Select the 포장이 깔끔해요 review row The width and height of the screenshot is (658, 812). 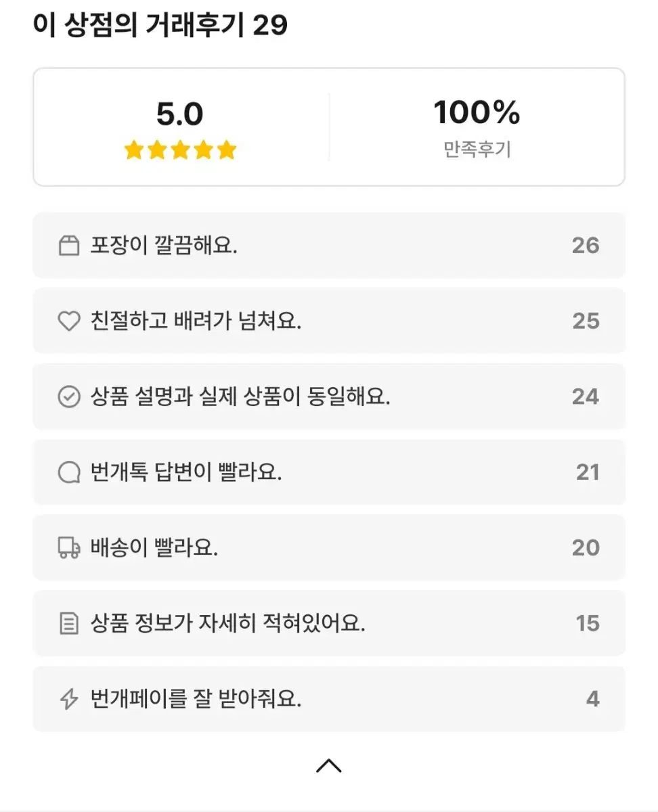[329, 246]
